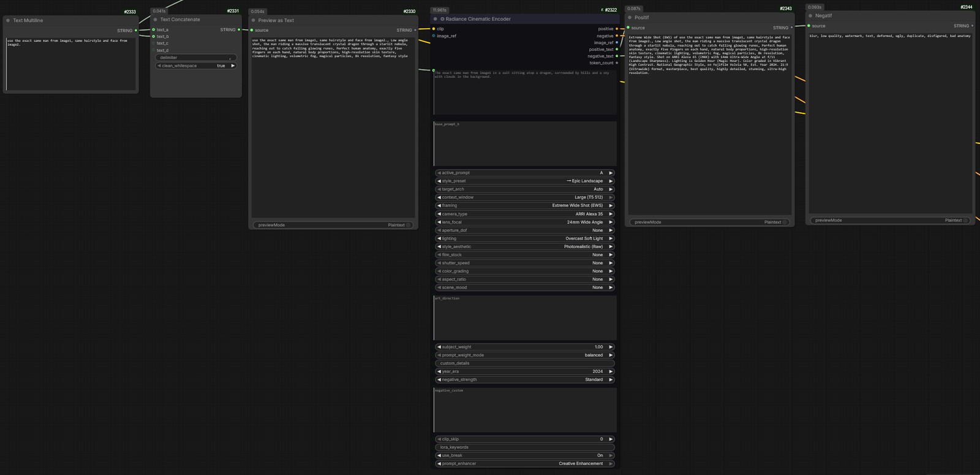The image size is (980, 475).
Task: Click the custom_details field
Action: click(x=524, y=363)
